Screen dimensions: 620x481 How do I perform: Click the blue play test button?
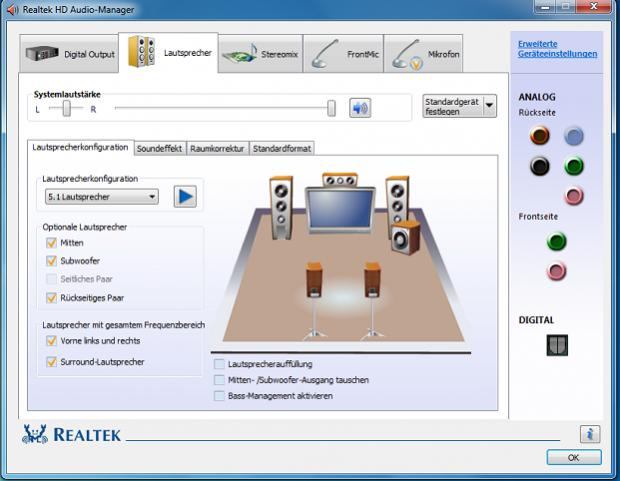185,197
